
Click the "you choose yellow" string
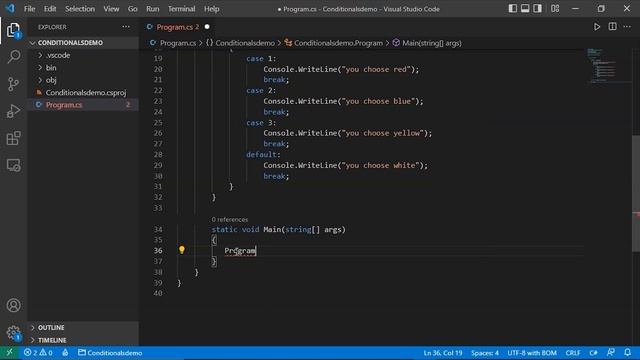[x=382, y=133]
